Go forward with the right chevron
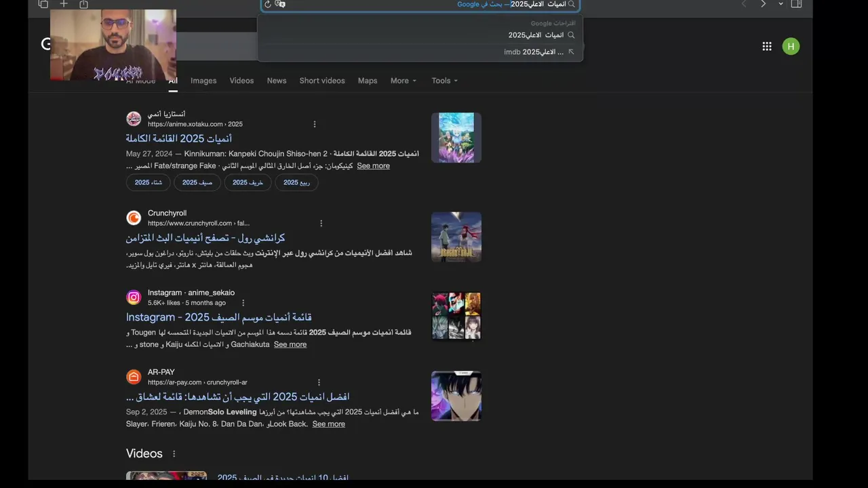Image resolution: width=868 pixels, height=488 pixels. tap(763, 4)
